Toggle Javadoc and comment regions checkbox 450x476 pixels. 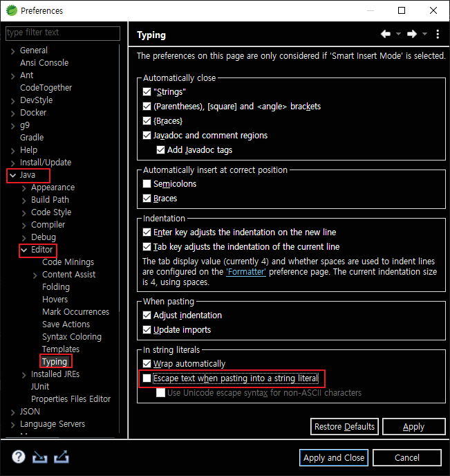(147, 136)
